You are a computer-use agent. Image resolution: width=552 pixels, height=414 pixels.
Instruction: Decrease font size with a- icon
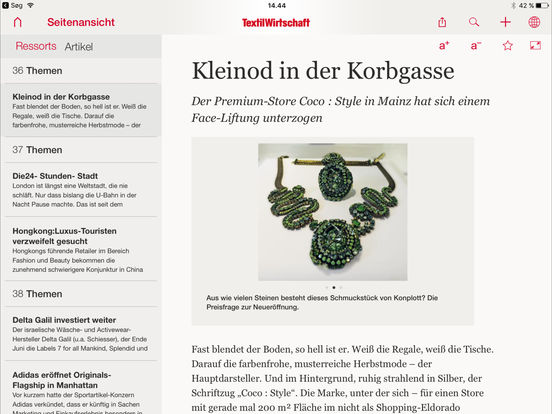(476, 46)
